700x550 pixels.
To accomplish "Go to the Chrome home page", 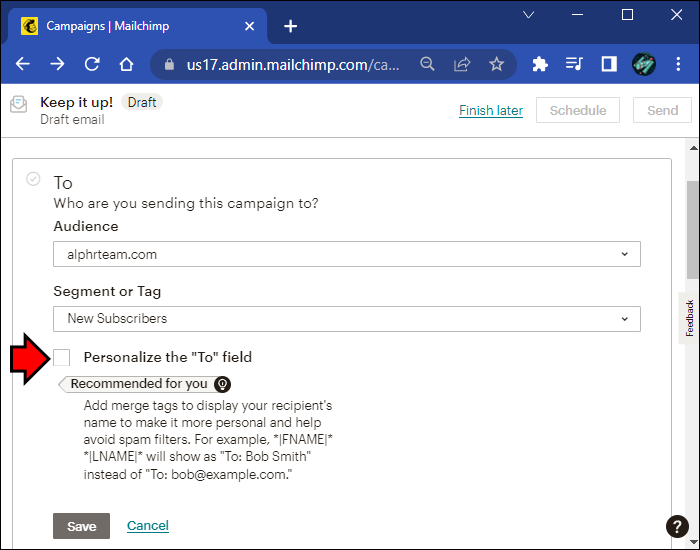I will coord(126,64).
